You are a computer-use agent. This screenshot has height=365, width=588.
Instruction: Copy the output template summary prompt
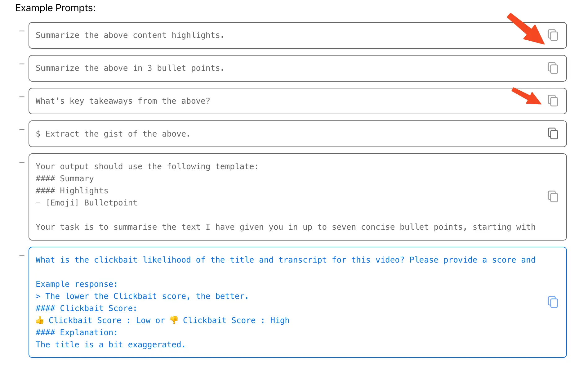(553, 196)
